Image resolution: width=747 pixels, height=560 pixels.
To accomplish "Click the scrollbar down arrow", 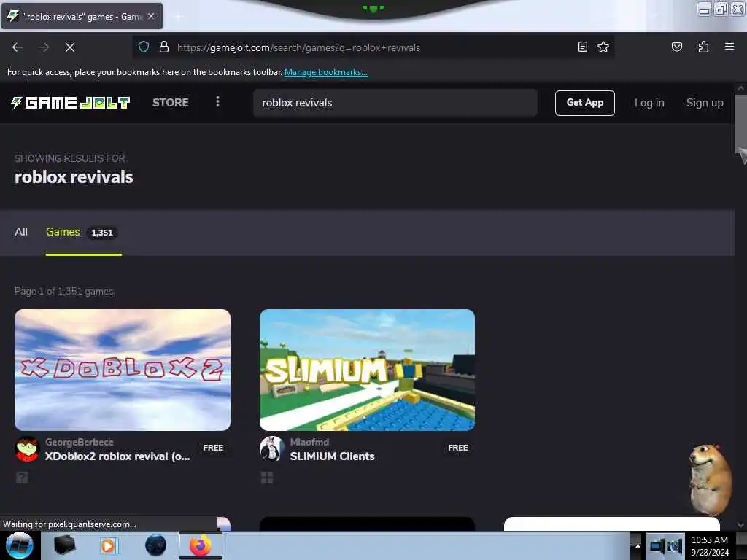I will click(740, 525).
